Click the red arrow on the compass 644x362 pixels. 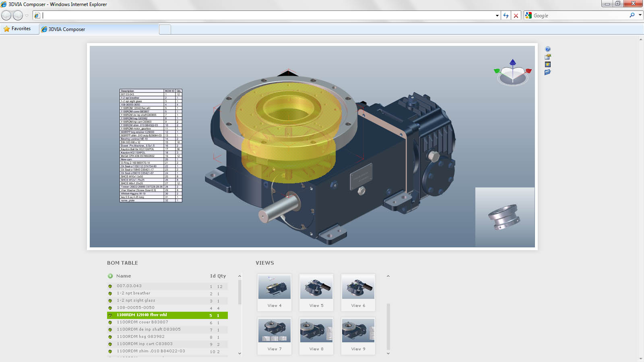[x=528, y=71]
